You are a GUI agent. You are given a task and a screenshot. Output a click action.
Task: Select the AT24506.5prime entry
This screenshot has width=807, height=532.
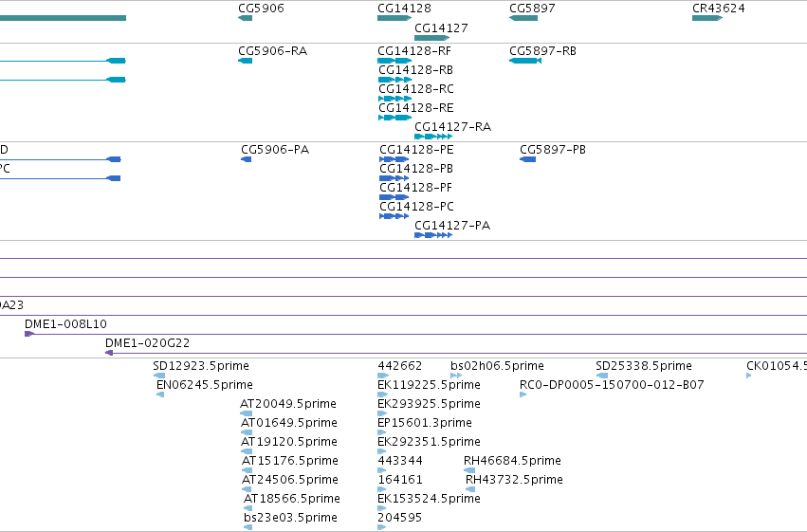[x=290, y=480]
